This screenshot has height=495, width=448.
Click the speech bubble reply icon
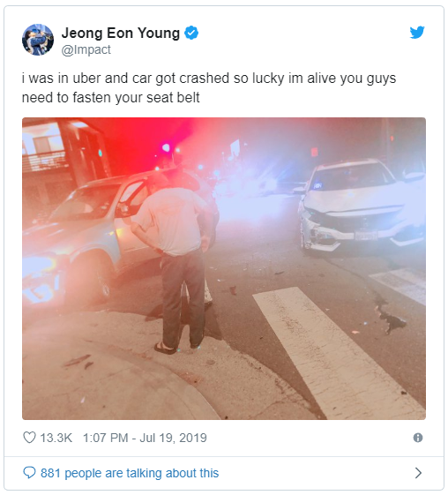(29, 473)
